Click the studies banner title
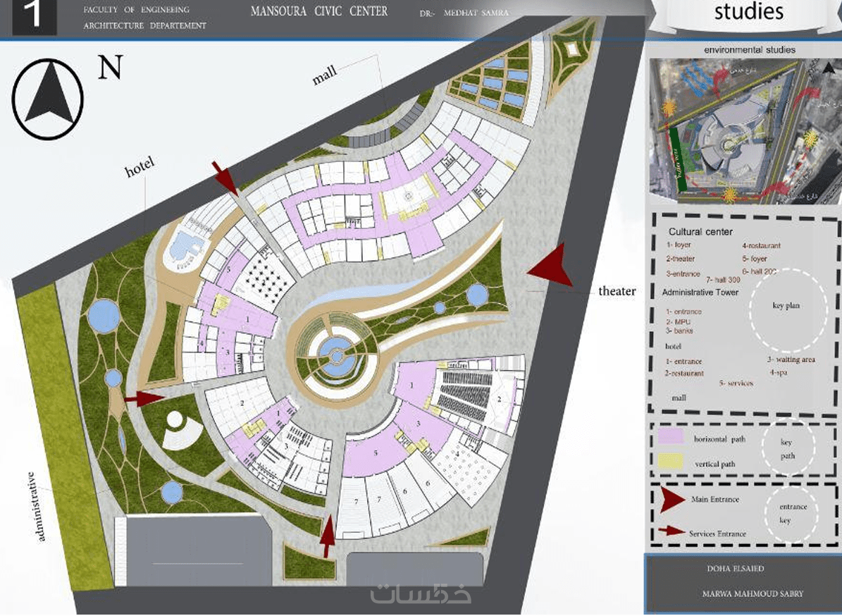842x616 pixels. coord(748,12)
